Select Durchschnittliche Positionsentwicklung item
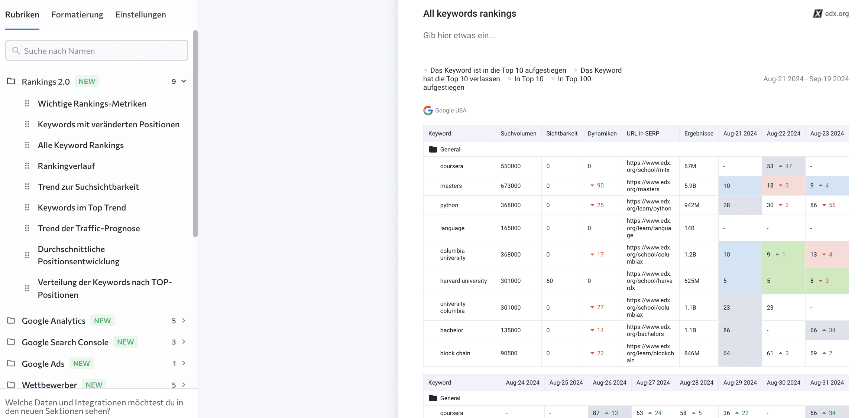Screen dimensions: 868x418 click(79, 255)
